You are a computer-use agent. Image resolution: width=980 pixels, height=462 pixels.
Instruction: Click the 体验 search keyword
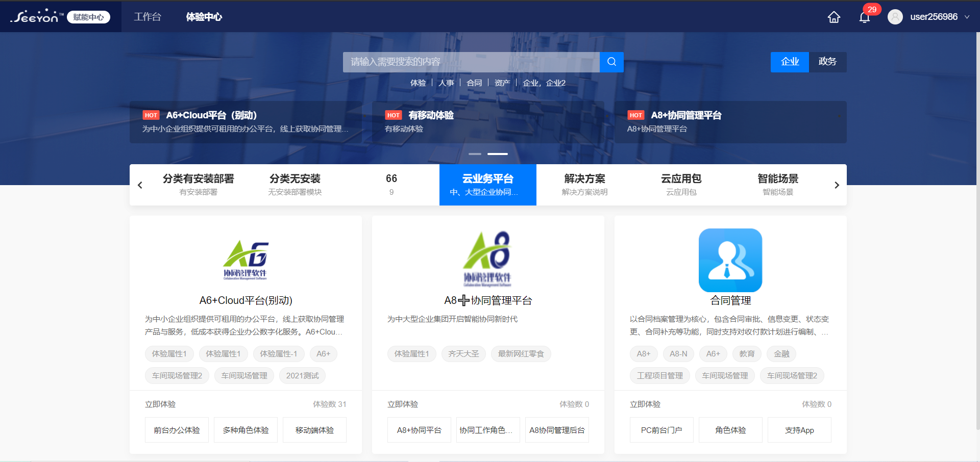pyautogui.click(x=418, y=83)
